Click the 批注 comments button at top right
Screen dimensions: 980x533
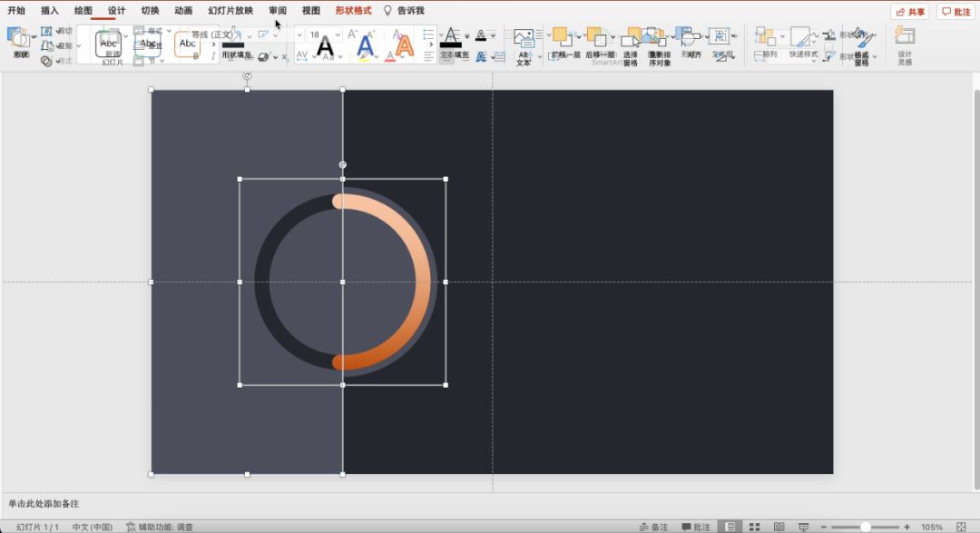click(956, 12)
